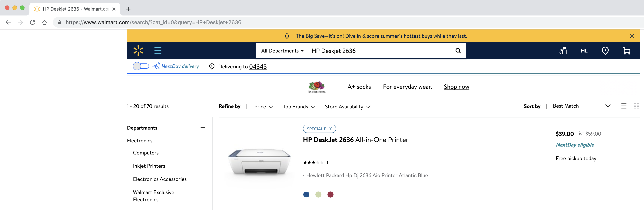Go back in browser

8,22
